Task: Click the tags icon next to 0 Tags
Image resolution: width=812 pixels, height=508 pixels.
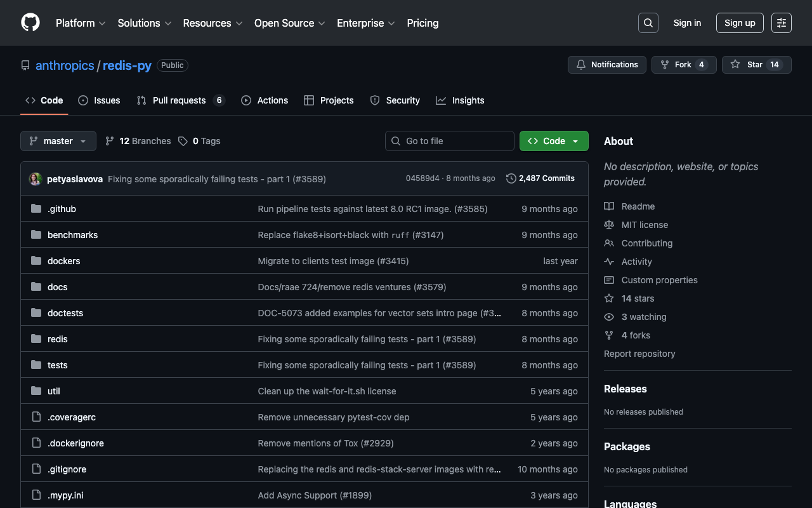Action: (183, 141)
